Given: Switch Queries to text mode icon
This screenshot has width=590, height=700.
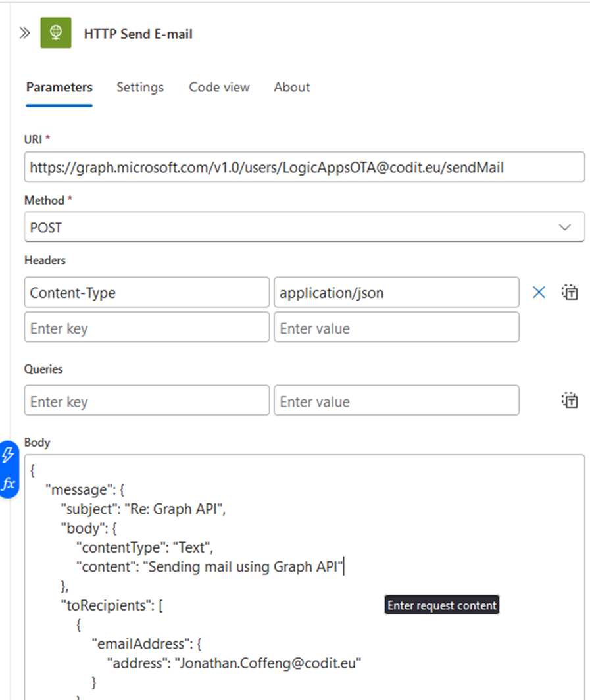Looking at the screenshot, I should click(x=570, y=400).
